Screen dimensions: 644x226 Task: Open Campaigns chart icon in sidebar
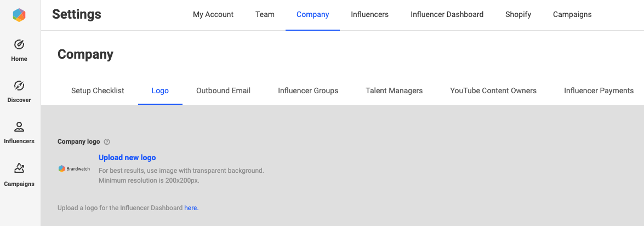coord(19,168)
